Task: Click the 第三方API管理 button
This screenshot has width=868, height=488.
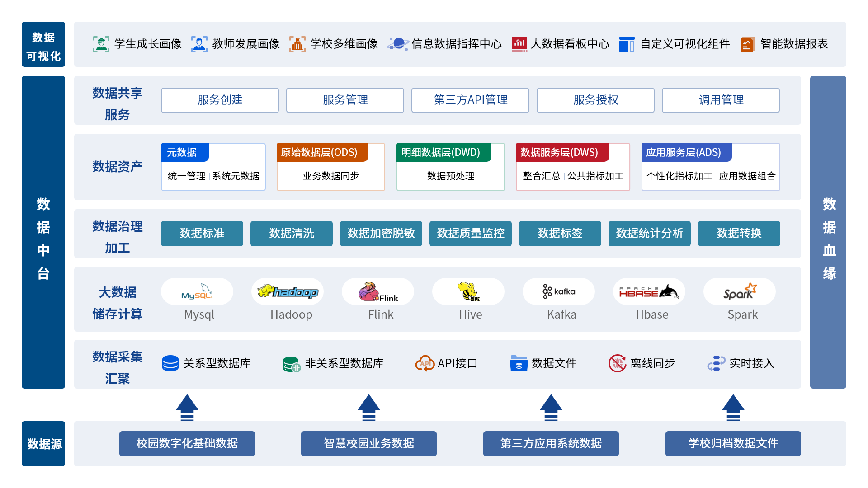Action: pos(470,100)
